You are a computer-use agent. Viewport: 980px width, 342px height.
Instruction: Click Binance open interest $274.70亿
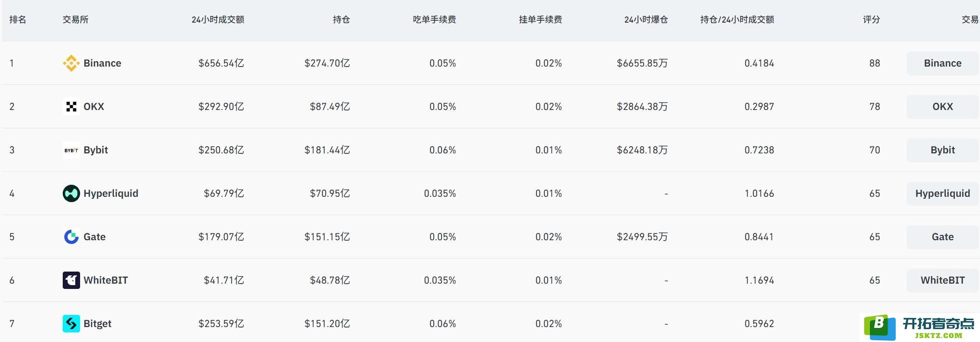[x=327, y=63]
